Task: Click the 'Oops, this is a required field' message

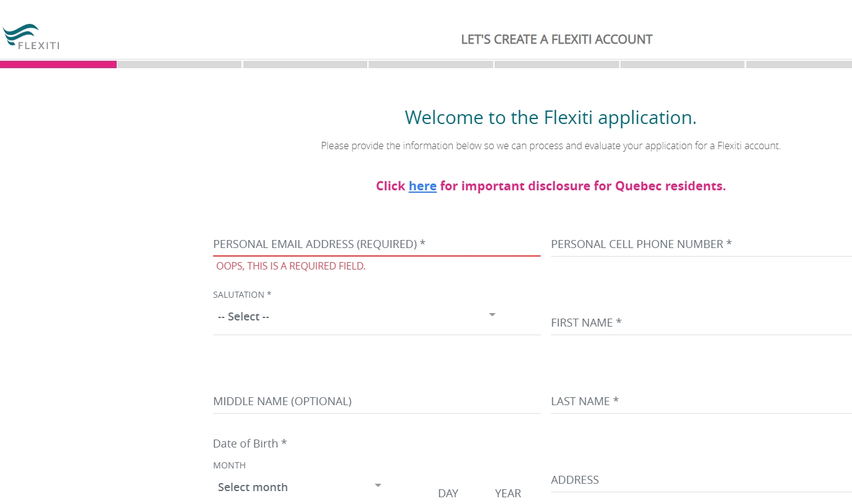Action: click(x=291, y=266)
